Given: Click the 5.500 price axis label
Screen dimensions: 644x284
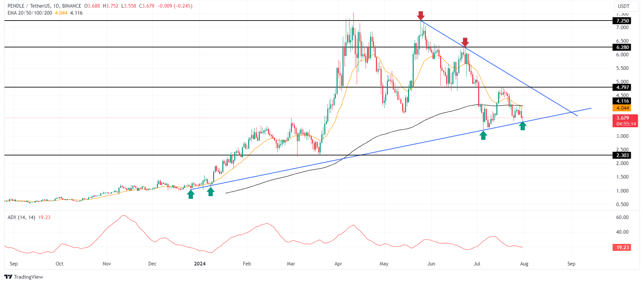Looking at the screenshot, I should click(622, 68).
